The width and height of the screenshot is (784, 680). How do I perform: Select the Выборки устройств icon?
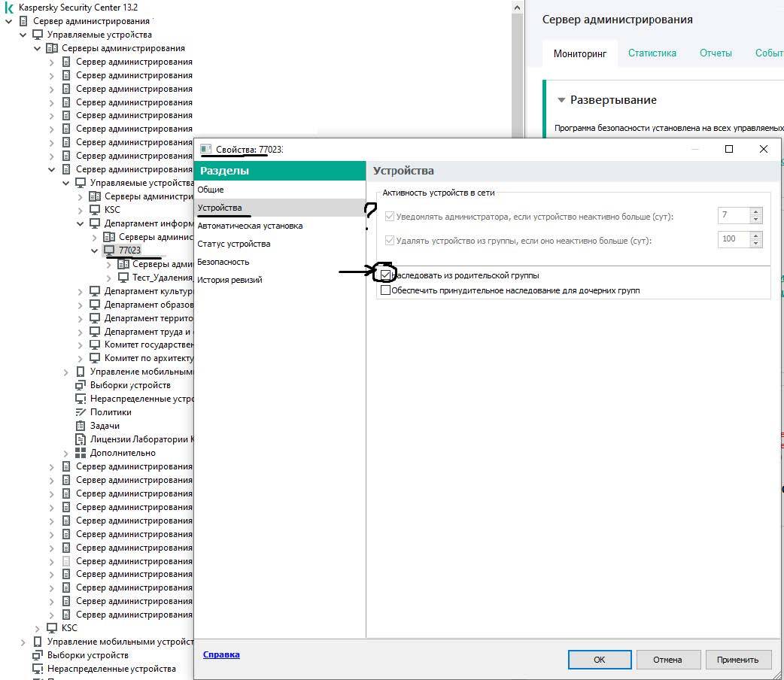tap(81, 385)
